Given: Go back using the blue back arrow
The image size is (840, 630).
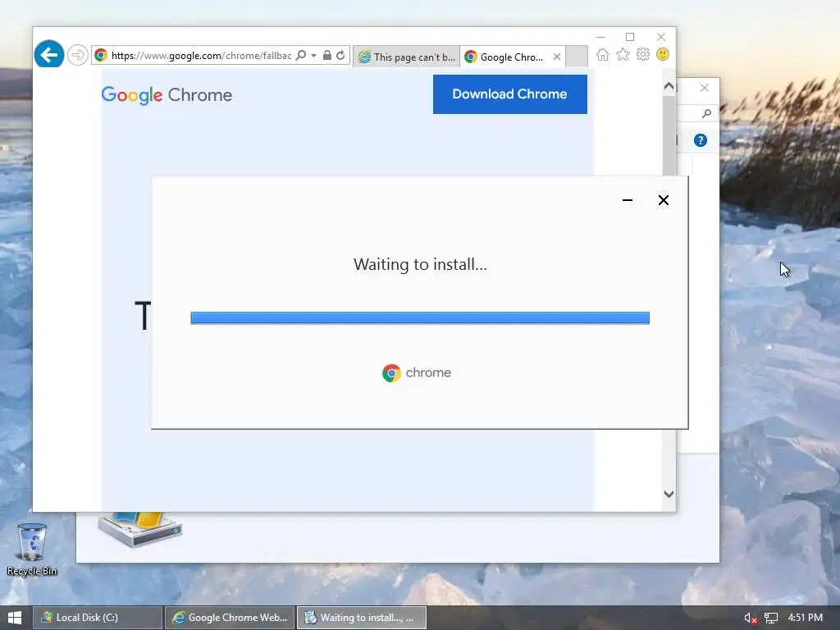Looking at the screenshot, I should point(48,54).
